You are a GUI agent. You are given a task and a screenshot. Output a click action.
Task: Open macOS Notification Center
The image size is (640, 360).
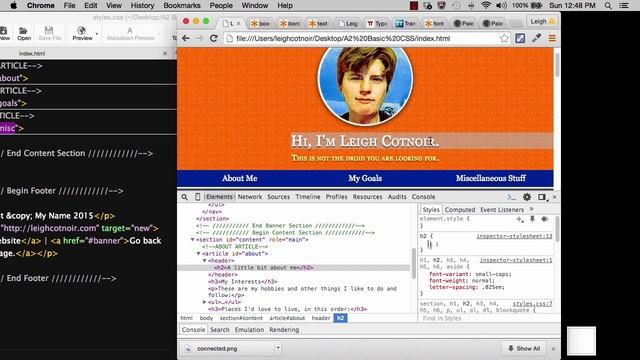coord(624,6)
